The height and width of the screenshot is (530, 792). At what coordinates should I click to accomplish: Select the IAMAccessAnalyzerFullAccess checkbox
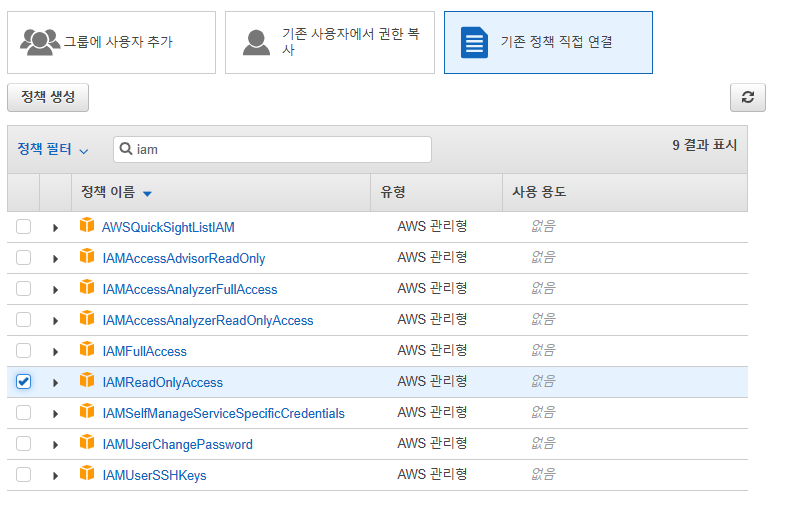(x=23, y=288)
